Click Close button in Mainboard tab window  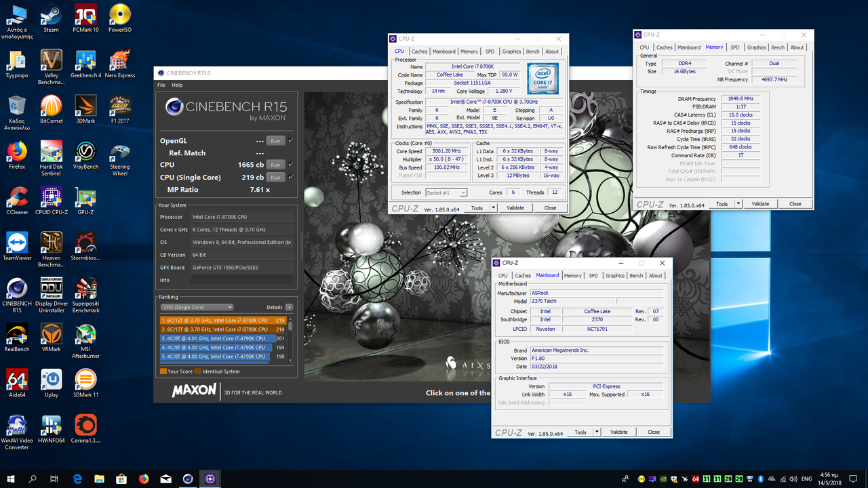tap(654, 432)
